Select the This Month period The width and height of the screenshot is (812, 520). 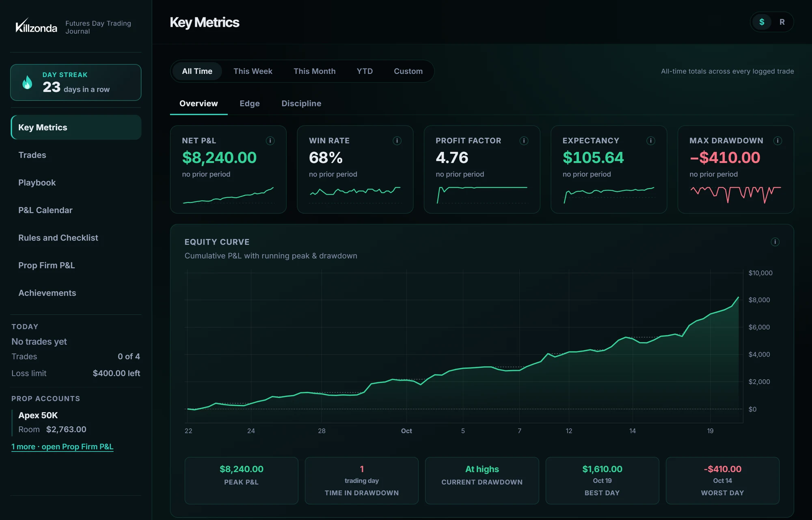(314, 71)
